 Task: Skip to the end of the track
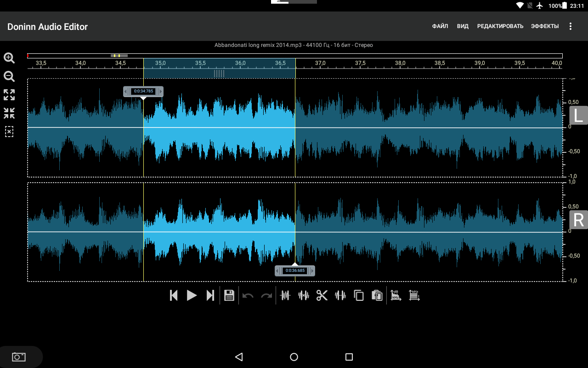point(210,295)
